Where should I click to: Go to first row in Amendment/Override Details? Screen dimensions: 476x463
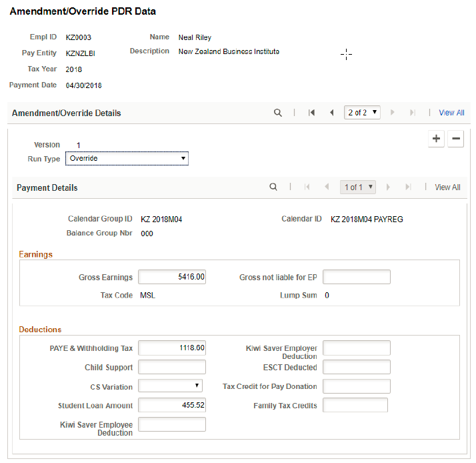(311, 113)
